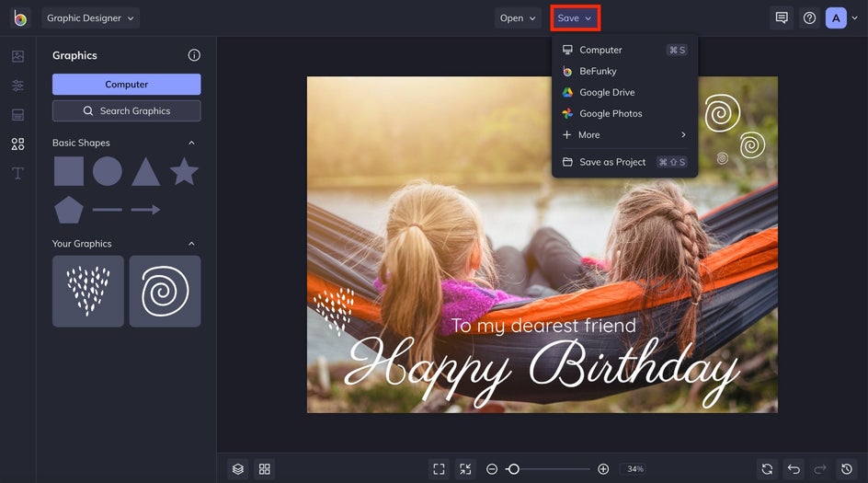Click the Search Graphics button
This screenshot has width=868, height=483.
pyautogui.click(x=126, y=110)
